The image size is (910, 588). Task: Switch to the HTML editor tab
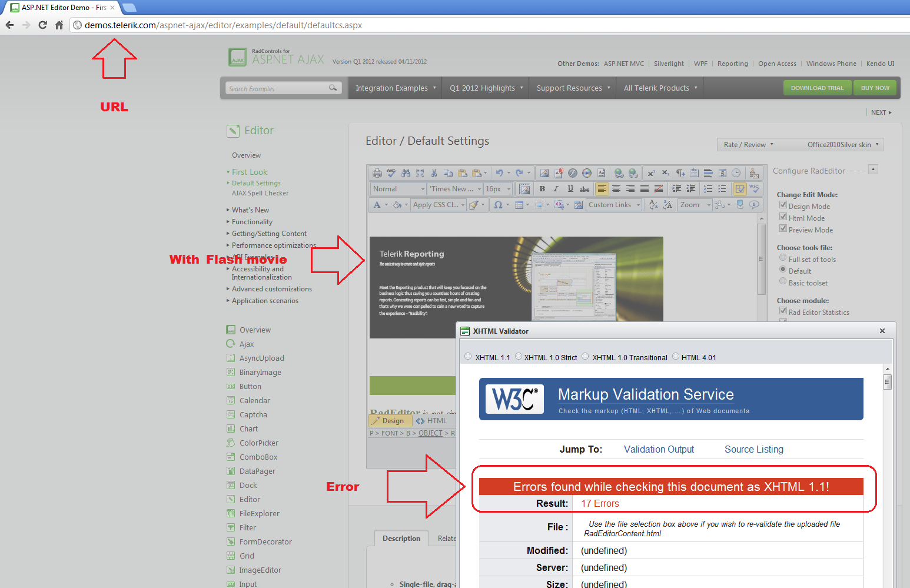431,421
